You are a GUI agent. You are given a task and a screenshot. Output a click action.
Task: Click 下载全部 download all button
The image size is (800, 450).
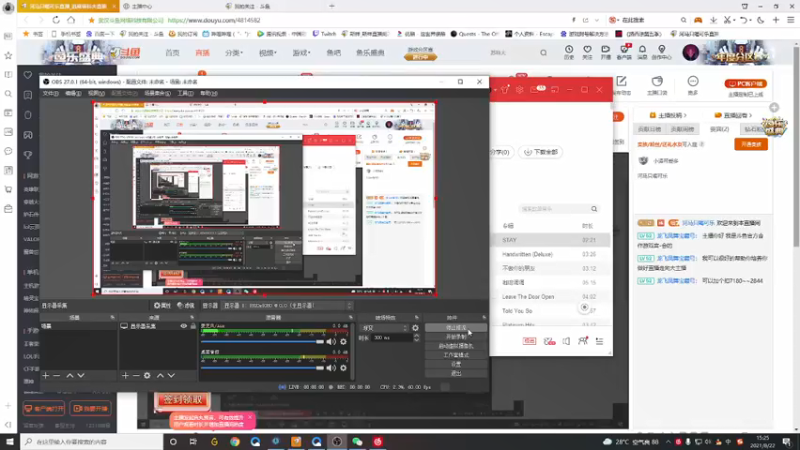click(541, 152)
